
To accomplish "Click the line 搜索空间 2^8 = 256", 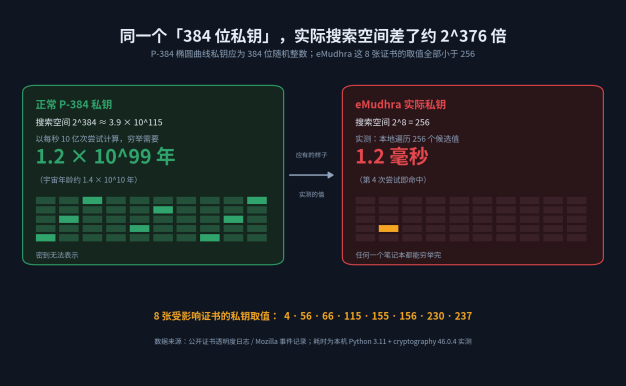I will (x=392, y=122).
